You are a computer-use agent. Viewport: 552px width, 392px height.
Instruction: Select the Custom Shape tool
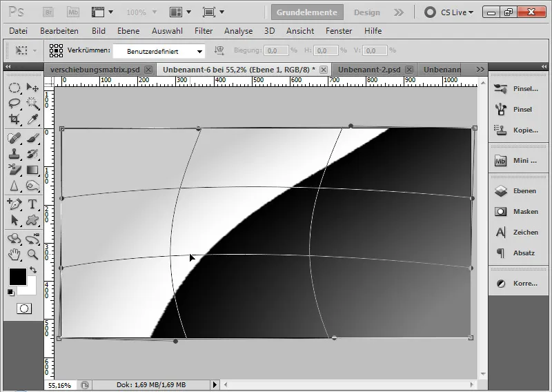(32, 220)
